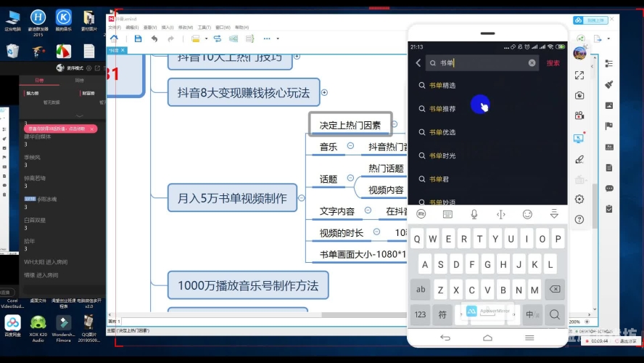
Task: Click the cloud upload button
Action: 590,20
